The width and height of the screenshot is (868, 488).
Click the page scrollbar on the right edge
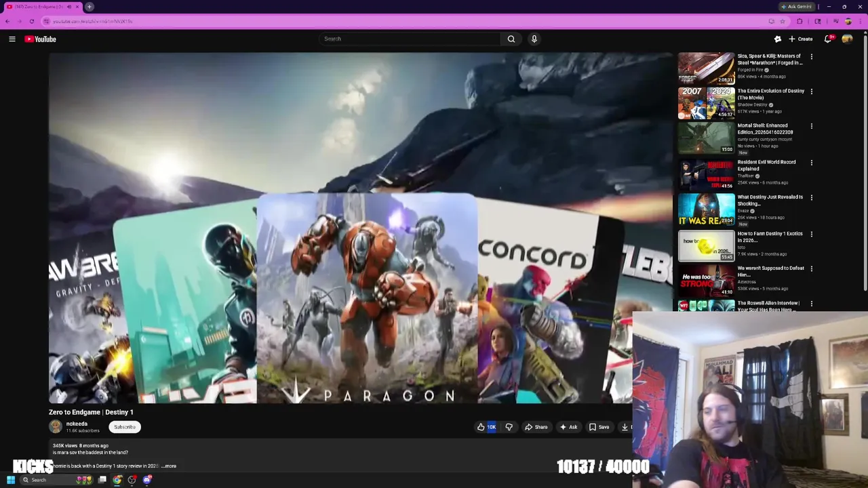coord(865,163)
